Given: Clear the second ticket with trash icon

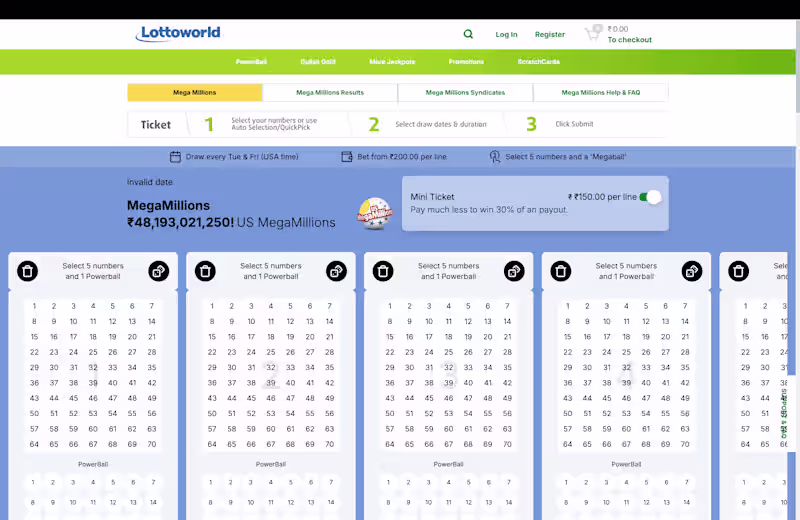Looking at the screenshot, I should coord(205,271).
